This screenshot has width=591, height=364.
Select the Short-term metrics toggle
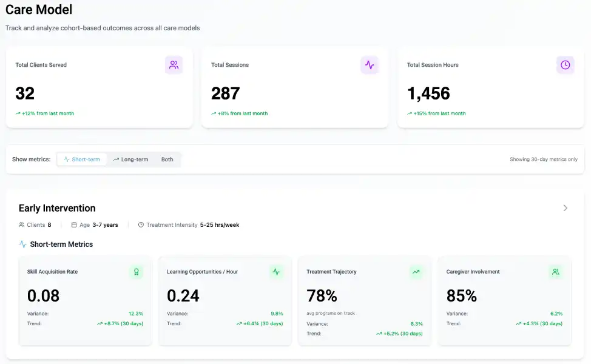[82, 160]
